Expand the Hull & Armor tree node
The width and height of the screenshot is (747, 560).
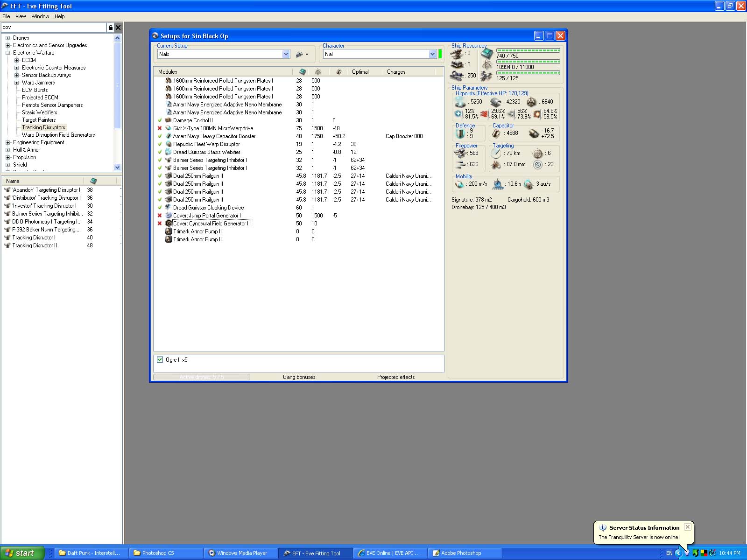pos(7,150)
